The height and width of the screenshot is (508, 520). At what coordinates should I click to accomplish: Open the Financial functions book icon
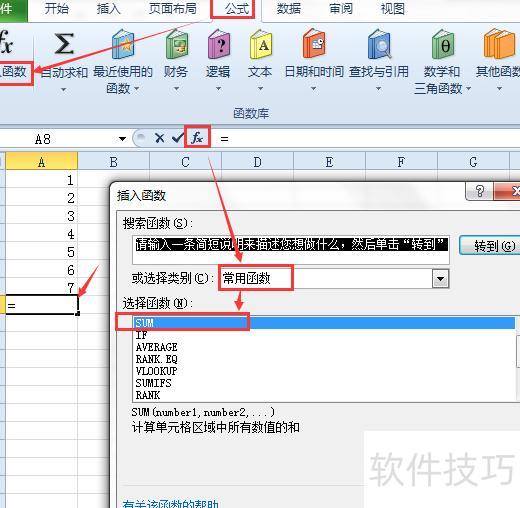coord(177,44)
